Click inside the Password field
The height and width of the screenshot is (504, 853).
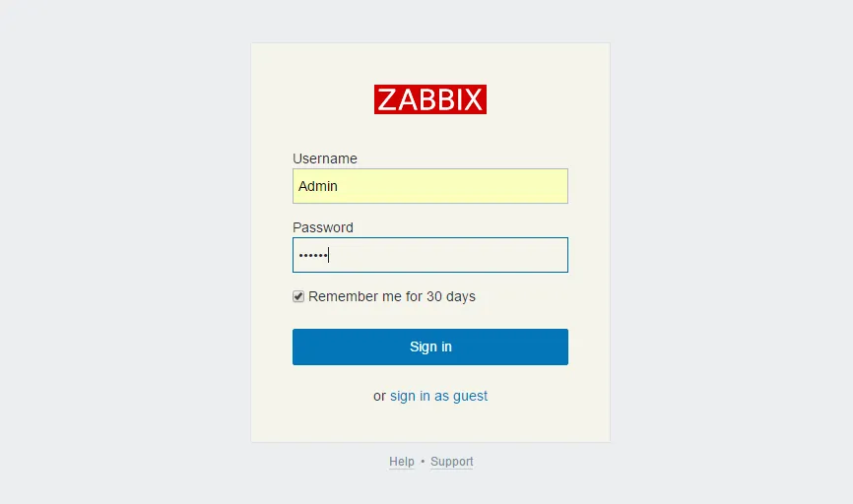[430, 255]
